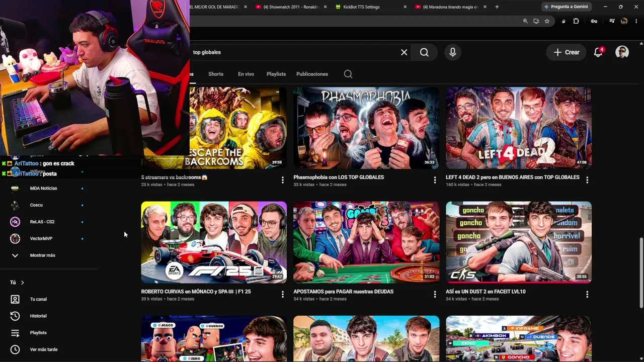Open the Crear upload menu
This screenshot has height=362, width=644.
(567, 52)
